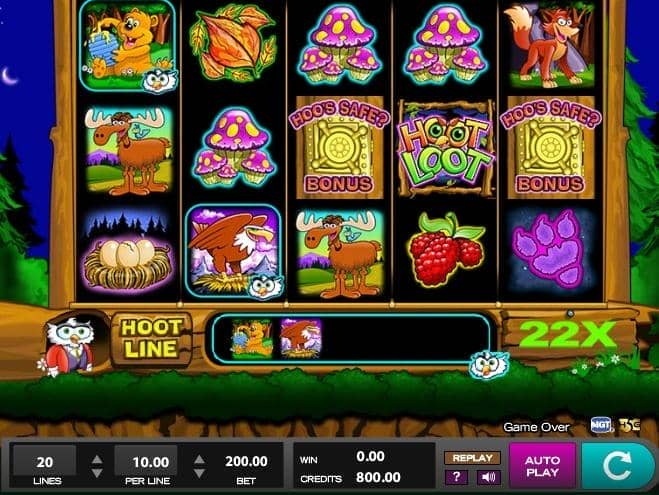Screen dimensions: 659x495
Task: Mute the sound with speaker icon
Action: (x=488, y=477)
